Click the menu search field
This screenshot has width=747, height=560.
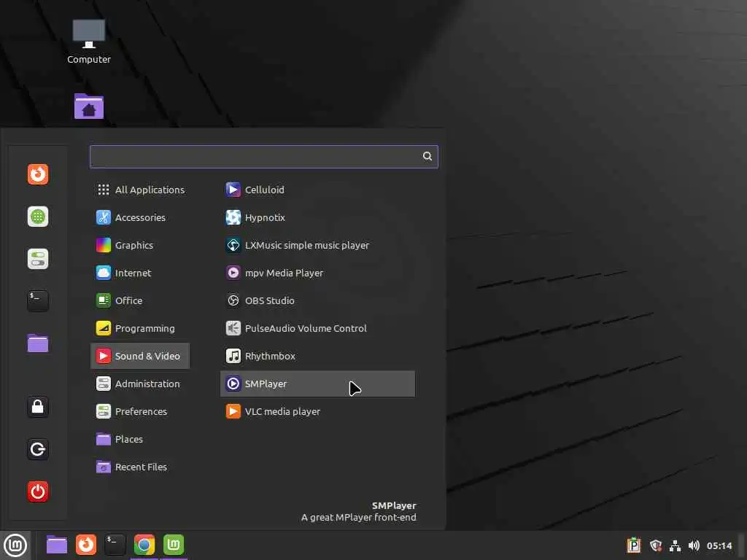(264, 157)
